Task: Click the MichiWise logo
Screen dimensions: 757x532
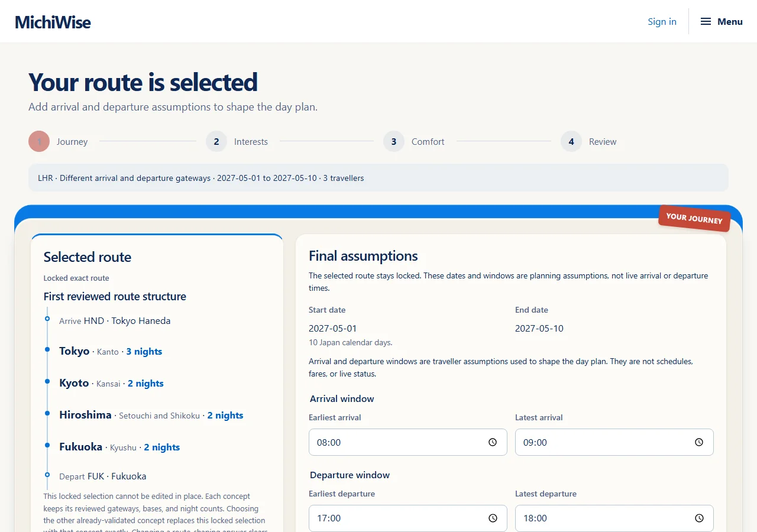Action: point(53,22)
